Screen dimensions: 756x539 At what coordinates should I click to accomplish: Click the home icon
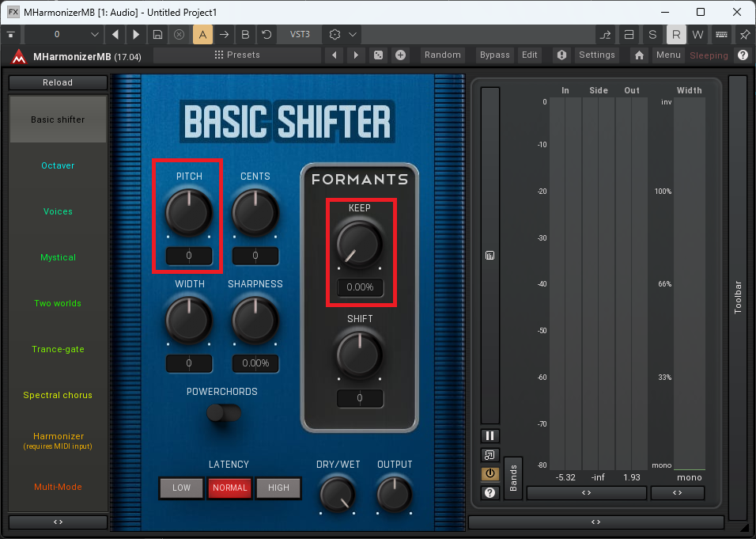[639, 55]
